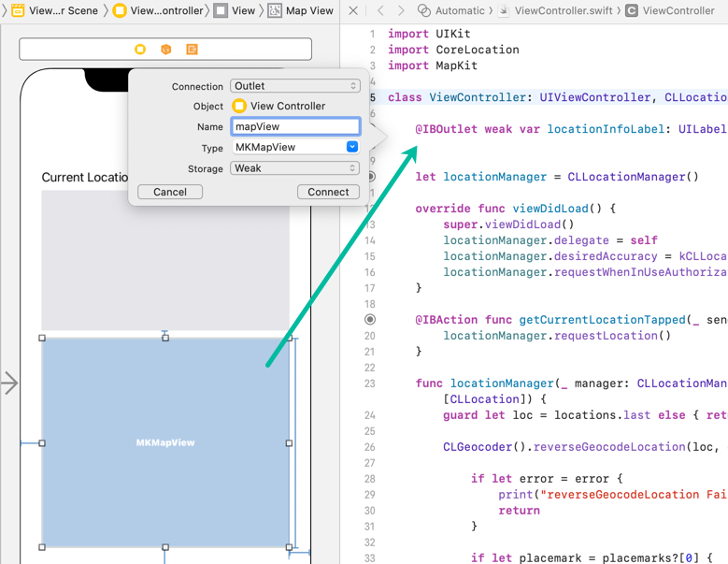This screenshot has width=728, height=564.
Task: Click the assistant Automatic rings icon
Action: click(x=424, y=10)
